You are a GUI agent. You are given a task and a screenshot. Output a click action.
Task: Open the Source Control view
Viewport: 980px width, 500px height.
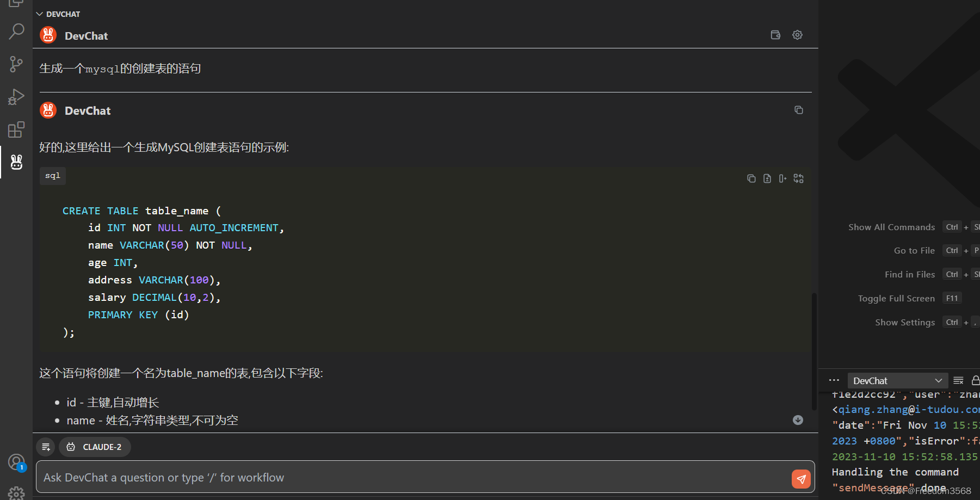point(16,64)
